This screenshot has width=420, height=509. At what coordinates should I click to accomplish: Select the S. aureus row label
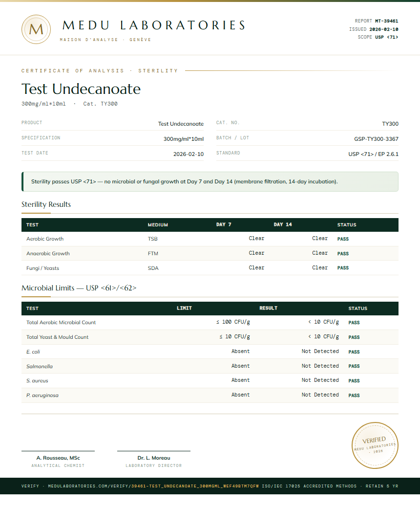[37, 380]
